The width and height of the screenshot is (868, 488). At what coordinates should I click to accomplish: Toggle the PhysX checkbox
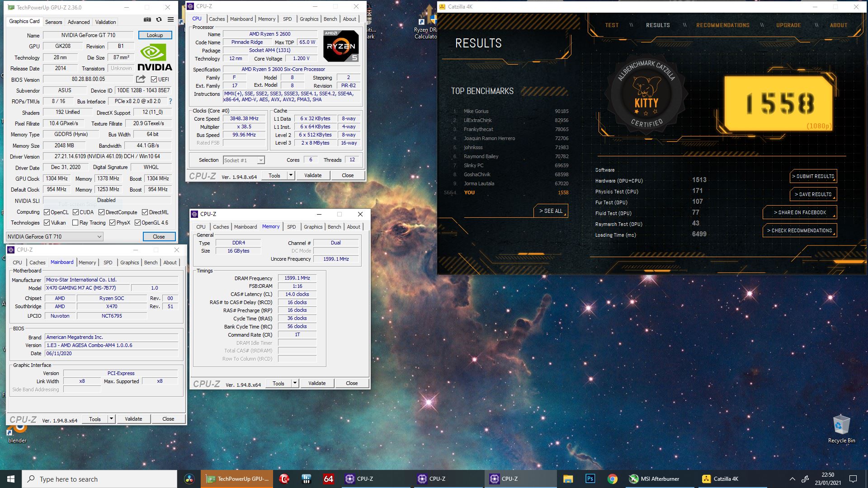click(112, 223)
